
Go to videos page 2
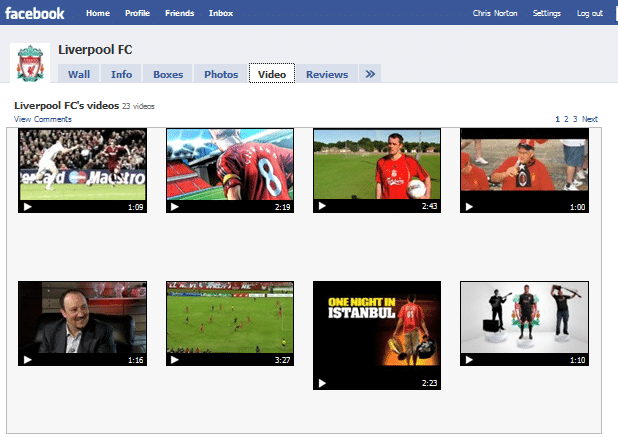pos(566,119)
